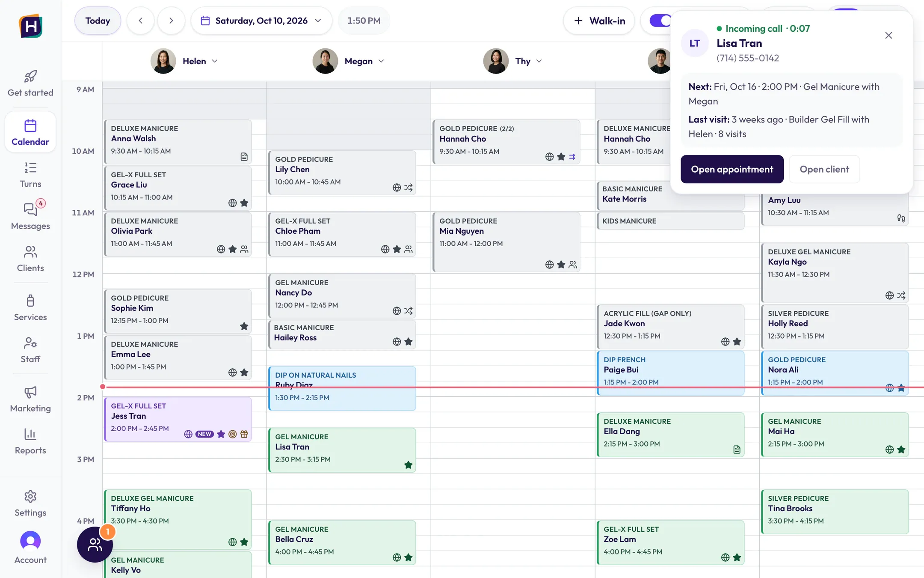Open Tiffany Ho's Deluxe Gel Manicure appointment

pyautogui.click(x=178, y=519)
